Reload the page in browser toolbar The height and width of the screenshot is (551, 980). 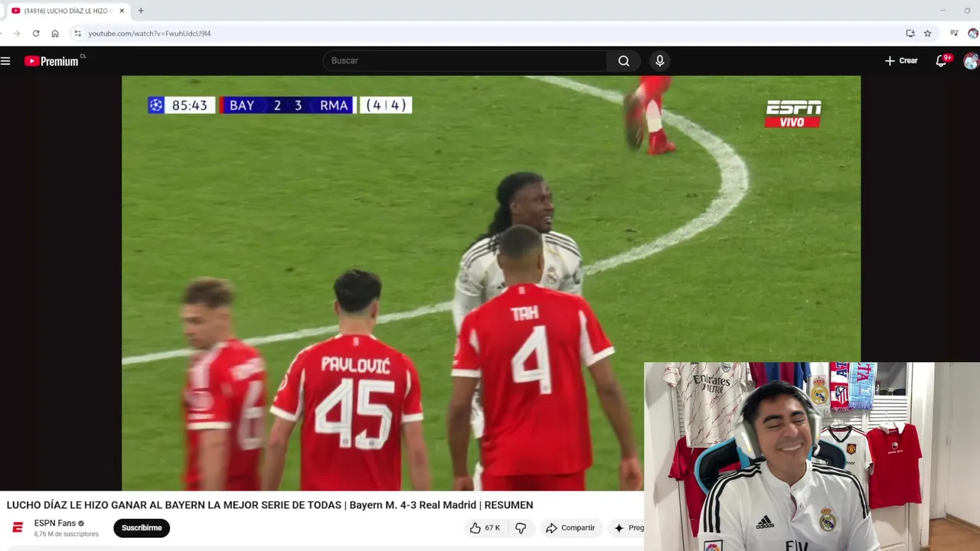click(x=36, y=33)
